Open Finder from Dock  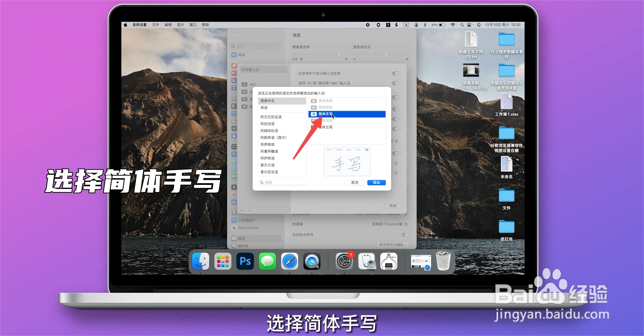201,261
